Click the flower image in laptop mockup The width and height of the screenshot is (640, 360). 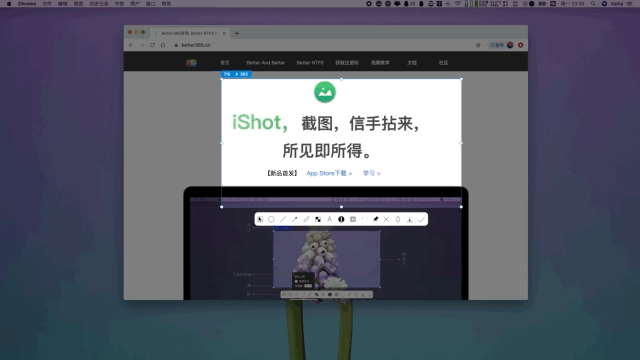[327, 259]
